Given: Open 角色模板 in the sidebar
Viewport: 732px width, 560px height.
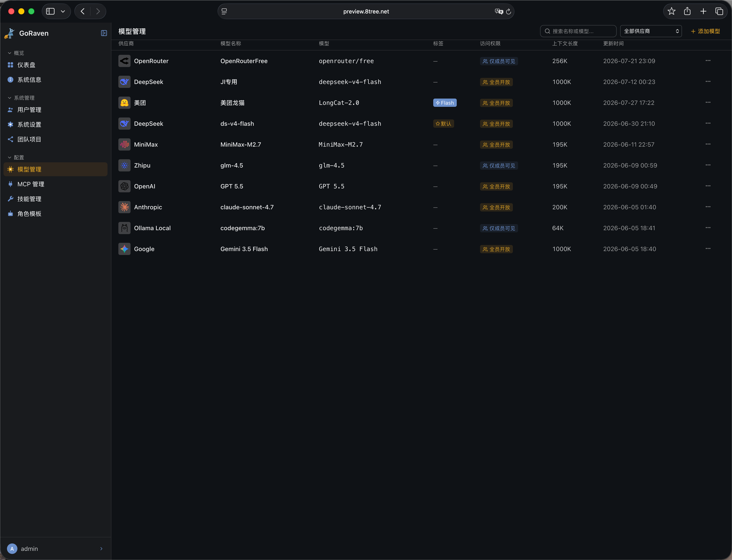Looking at the screenshot, I should [x=56, y=214].
